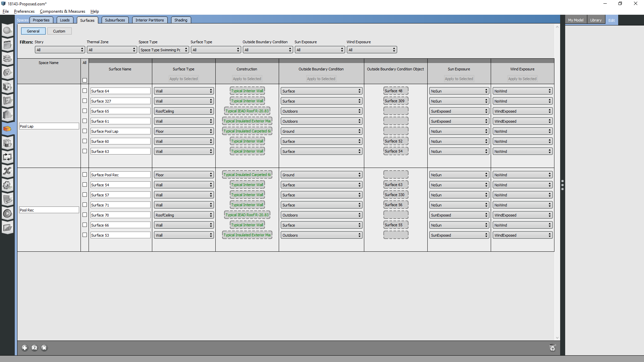Open the Library panel tab
The image size is (644, 362).
click(x=596, y=20)
